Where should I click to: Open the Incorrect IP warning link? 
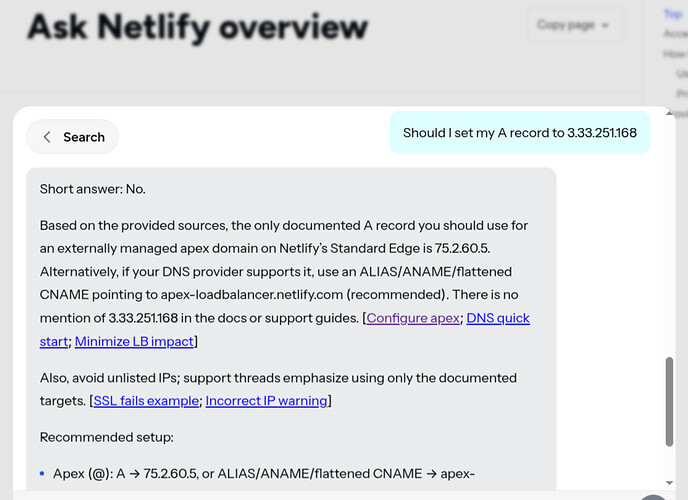267,401
